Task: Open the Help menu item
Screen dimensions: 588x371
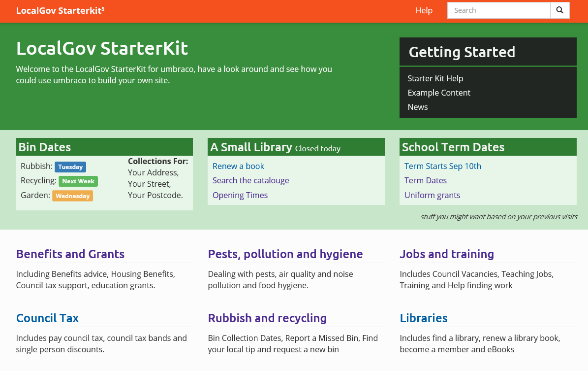Action: pos(424,10)
